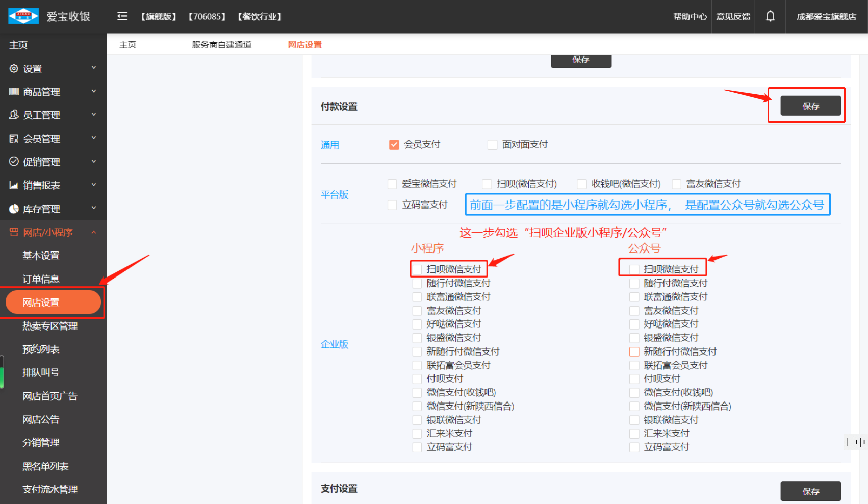This screenshot has width=868, height=504.
Task: Save the 付款设置 section
Action: tap(810, 106)
